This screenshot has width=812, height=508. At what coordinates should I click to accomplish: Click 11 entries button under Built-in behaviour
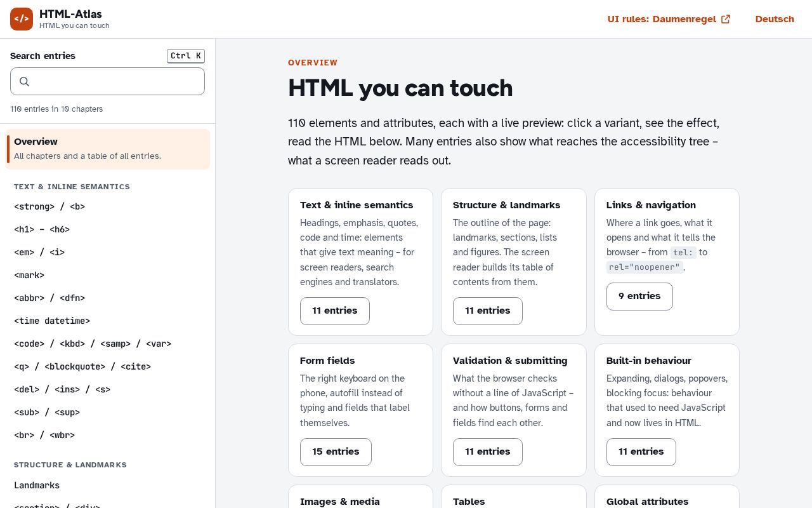(x=641, y=452)
